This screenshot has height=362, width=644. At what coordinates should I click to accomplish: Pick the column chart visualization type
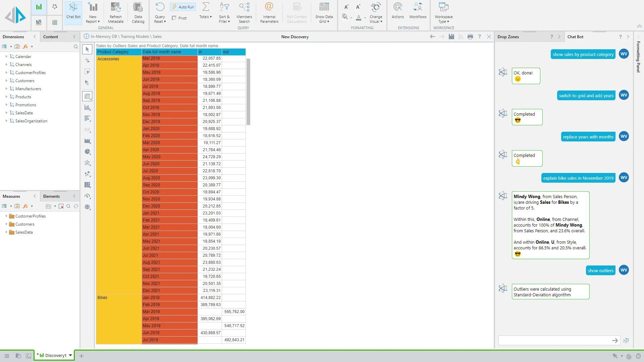click(88, 108)
